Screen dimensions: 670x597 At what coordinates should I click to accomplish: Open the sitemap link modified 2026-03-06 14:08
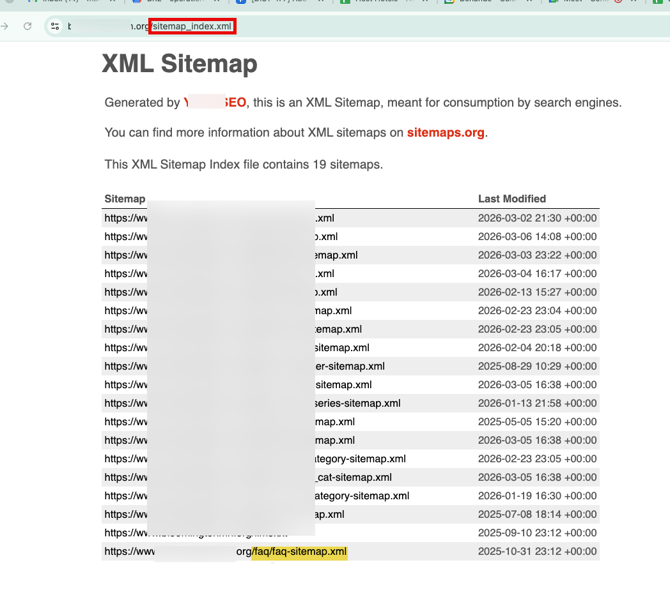click(220, 237)
